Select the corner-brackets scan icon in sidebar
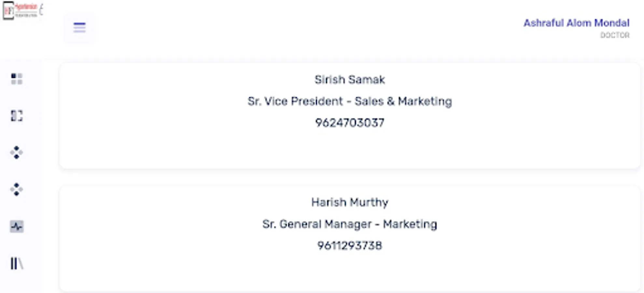This screenshot has height=293, width=644. coord(17,116)
